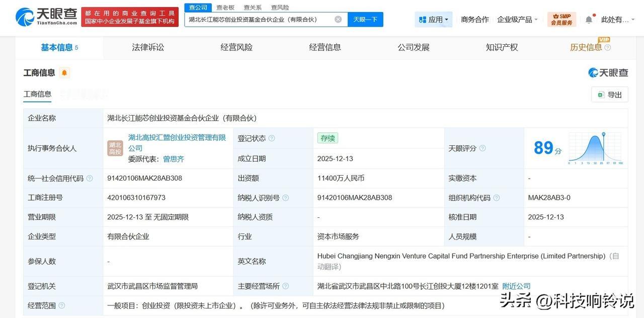This screenshot has height=318, width=644.
Task: Open the 此处有... user menu
Action: (618, 20)
